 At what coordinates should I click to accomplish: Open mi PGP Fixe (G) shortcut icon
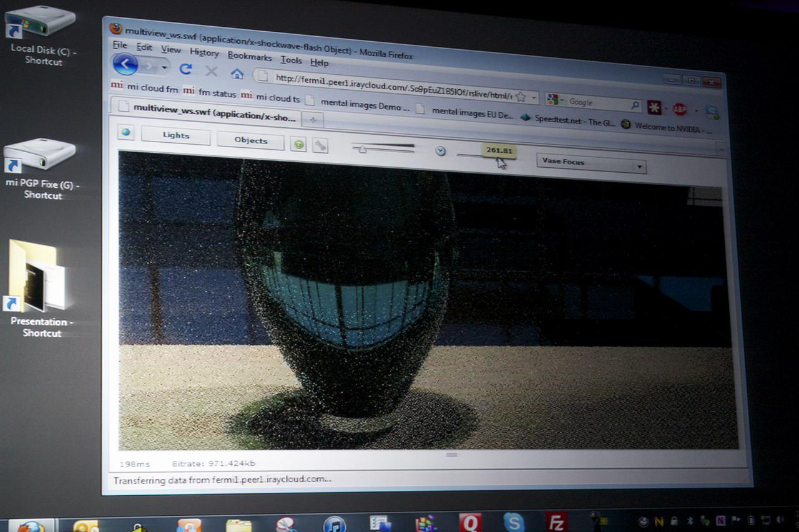(42, 168)
